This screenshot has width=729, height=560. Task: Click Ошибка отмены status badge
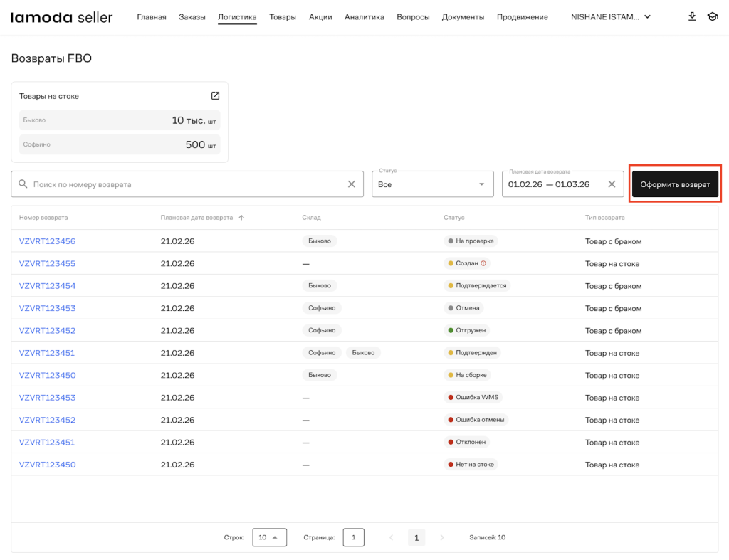point(476,419)
